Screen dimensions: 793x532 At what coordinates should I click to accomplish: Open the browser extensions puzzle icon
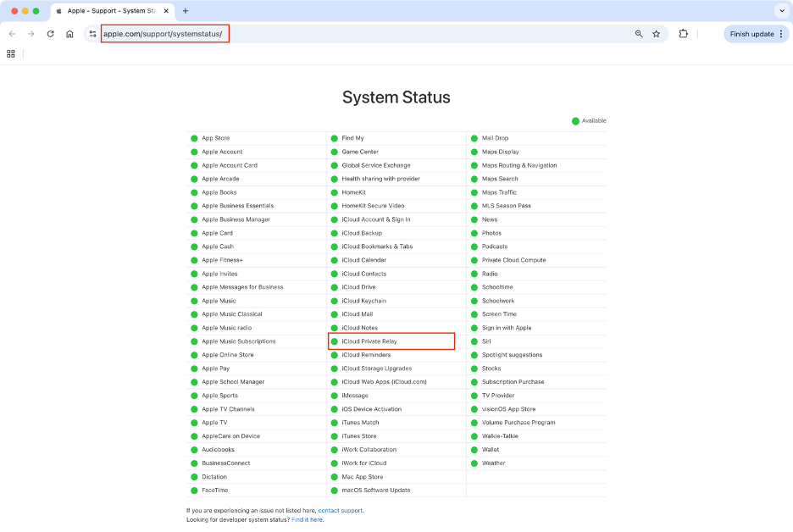683,34
